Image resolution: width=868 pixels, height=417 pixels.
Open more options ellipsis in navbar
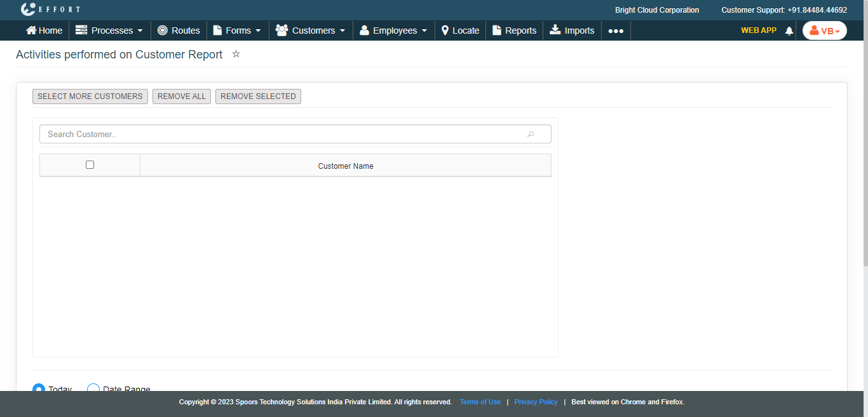[x=616, y=30]
